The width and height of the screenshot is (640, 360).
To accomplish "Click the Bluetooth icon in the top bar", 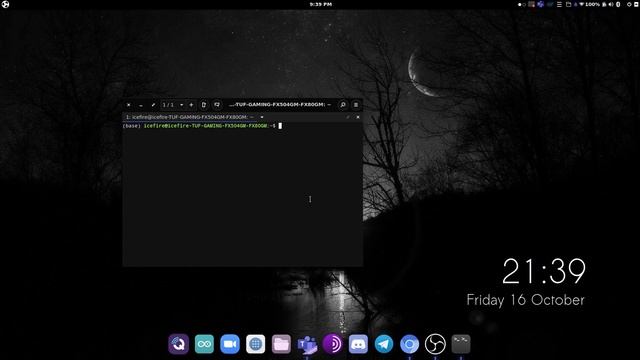I will tap(618, 4).
